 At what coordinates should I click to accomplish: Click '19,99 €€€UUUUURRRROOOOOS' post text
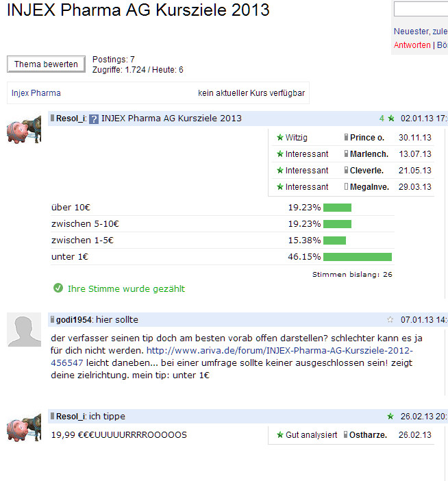(x=119, y=435)
